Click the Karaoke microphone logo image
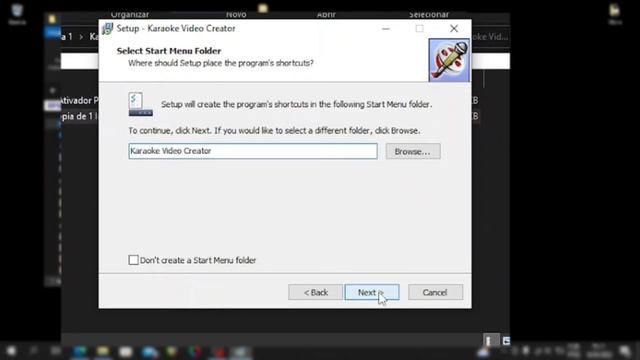 tap(449, 60)
